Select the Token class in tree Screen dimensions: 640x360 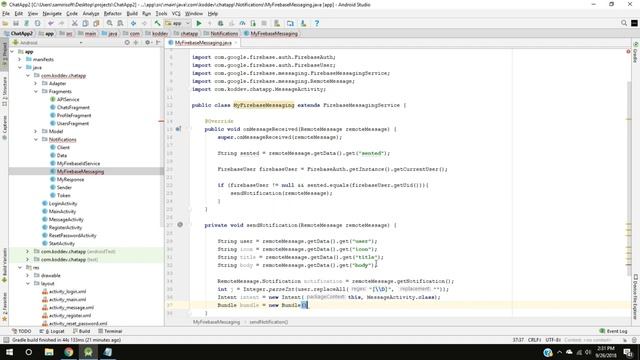(63, 196)
